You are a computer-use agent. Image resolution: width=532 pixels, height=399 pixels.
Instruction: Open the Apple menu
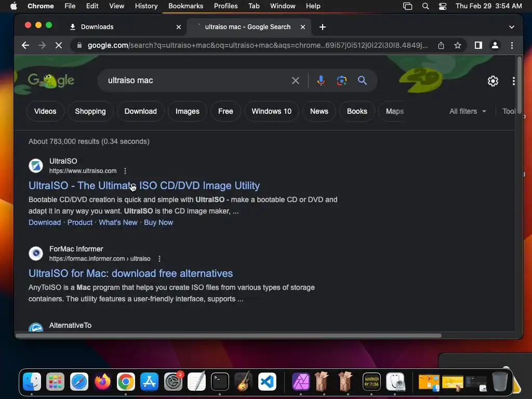pos(14,6)
